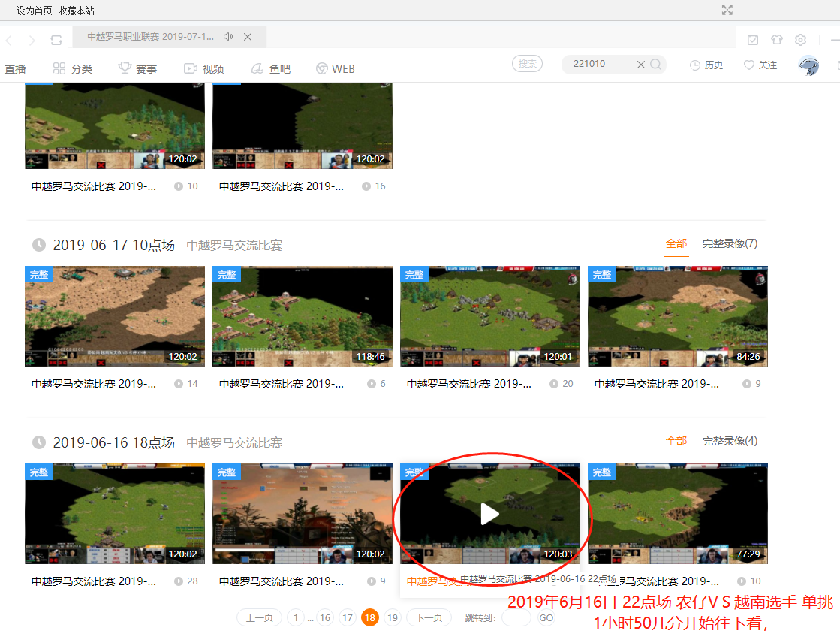Screen dimensions: 840x640
Task: Refresh the page with the reload icon
Action: (56, 40)
